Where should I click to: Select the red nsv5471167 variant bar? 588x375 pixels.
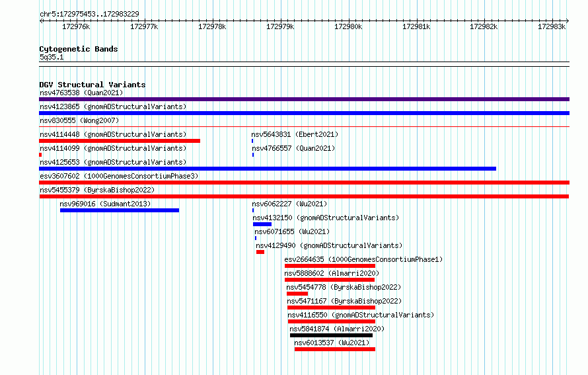pos(331,308)
